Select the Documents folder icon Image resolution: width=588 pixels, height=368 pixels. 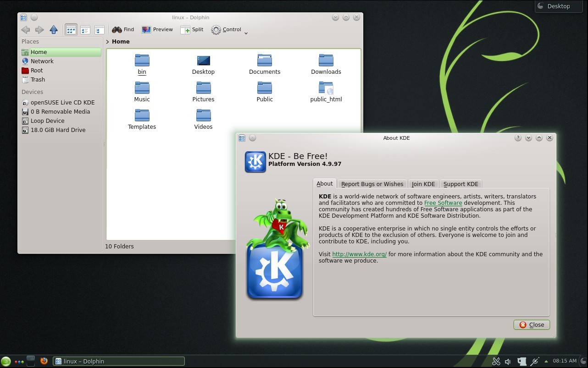coord(265,60)
